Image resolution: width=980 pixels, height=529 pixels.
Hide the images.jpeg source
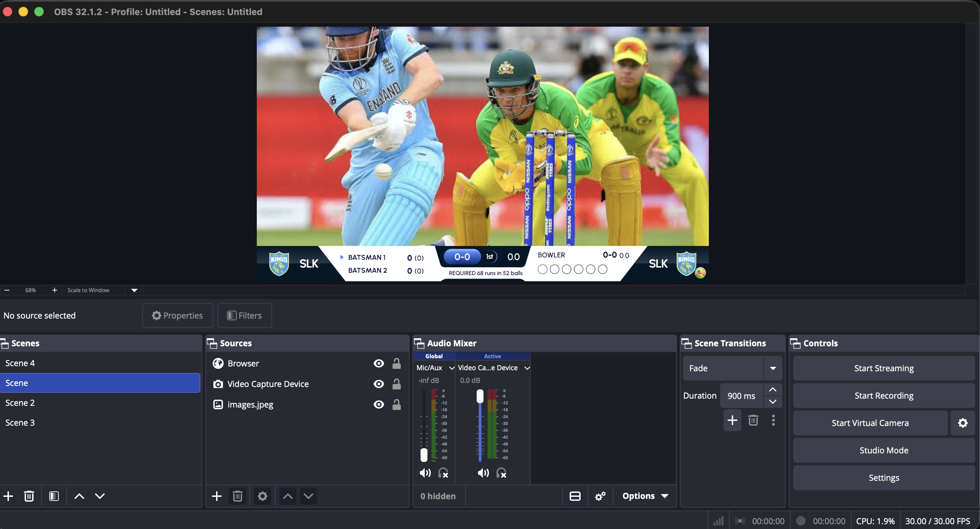(379, 404)
